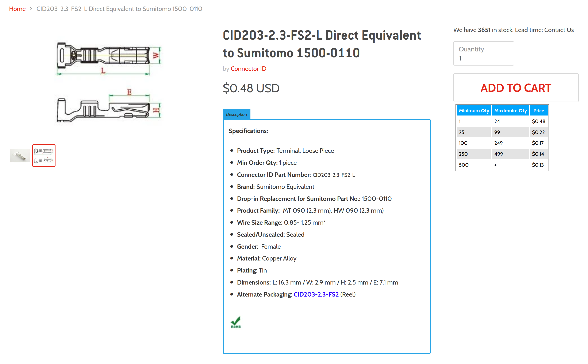Go to the Home breadcrumb link
This screenshot has width=588, height=364.
(x=17, y=9)
